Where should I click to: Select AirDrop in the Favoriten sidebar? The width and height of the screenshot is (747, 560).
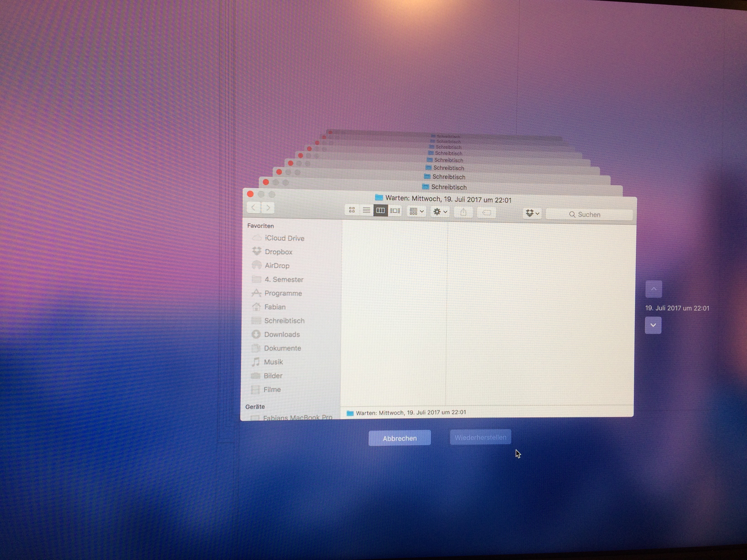[277, 266]
